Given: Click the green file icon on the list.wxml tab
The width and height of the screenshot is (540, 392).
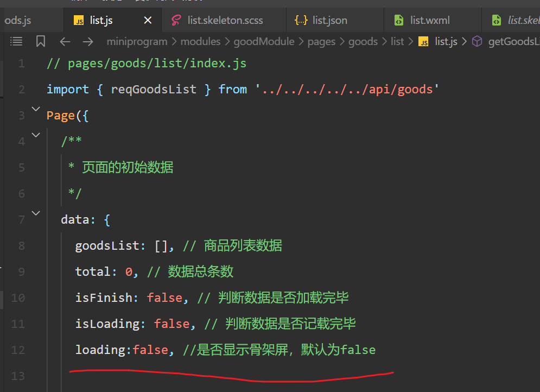Looking at the screenshot, I should click(399, 21).
